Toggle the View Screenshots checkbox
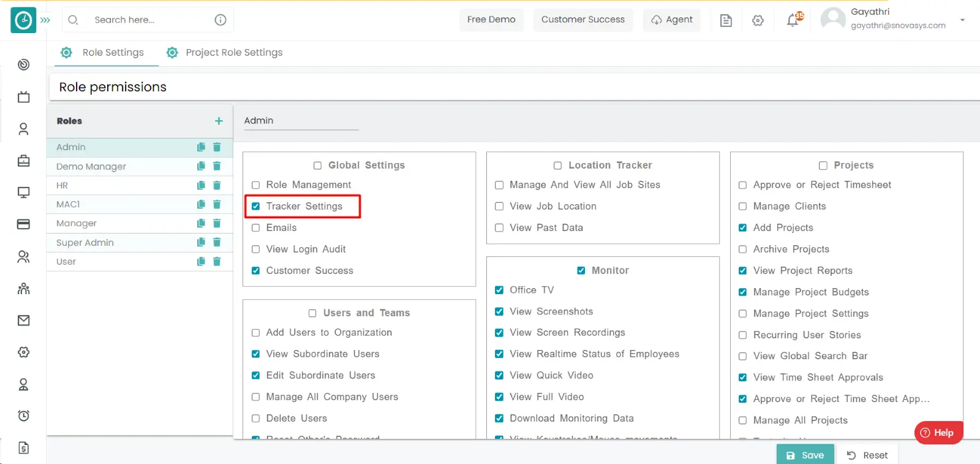 click(x=499, y=311)
